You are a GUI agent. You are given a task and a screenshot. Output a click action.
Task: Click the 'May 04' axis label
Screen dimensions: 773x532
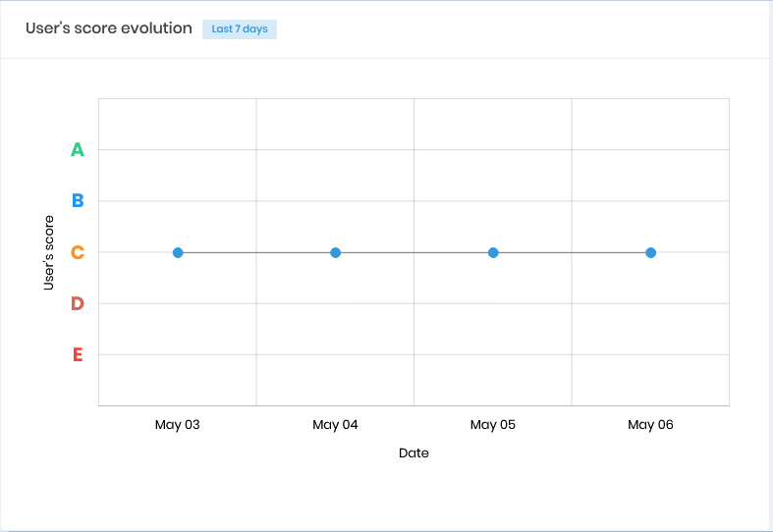[x=335, y=425]
